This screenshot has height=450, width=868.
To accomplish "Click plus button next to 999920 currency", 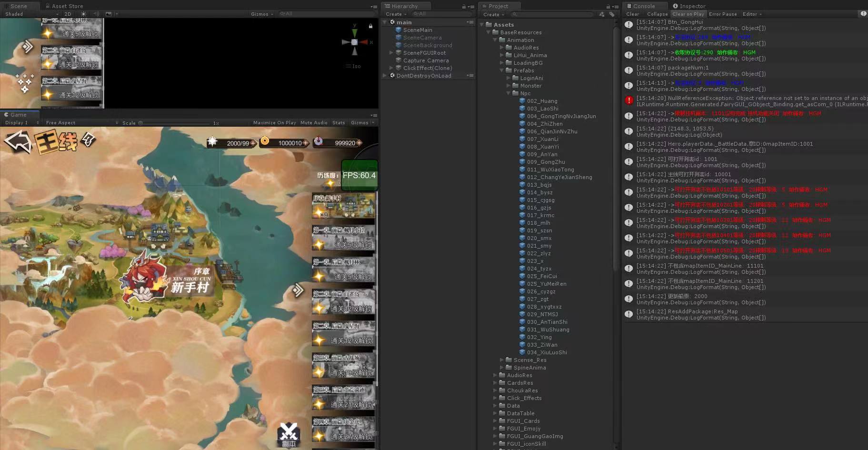I will point(359,143).
